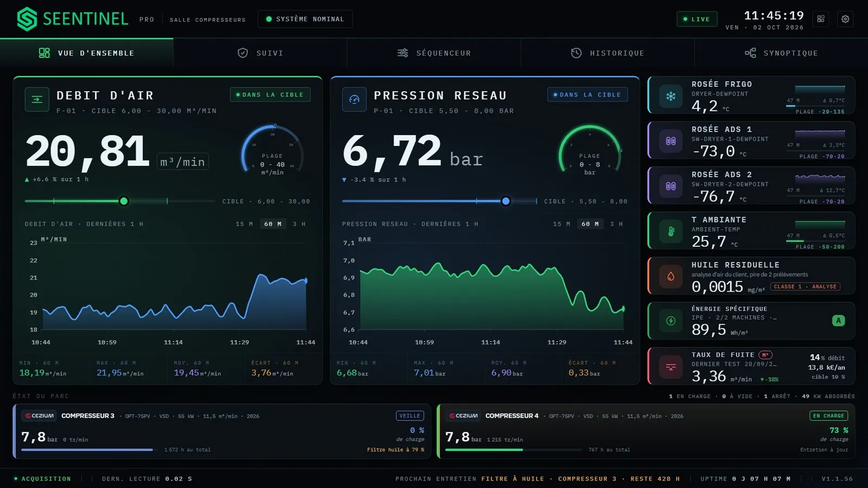The height and width of the screenshot is (488, 868).
Task: Click the dashboard layout icon beside clock
Action: click(821, 19)
